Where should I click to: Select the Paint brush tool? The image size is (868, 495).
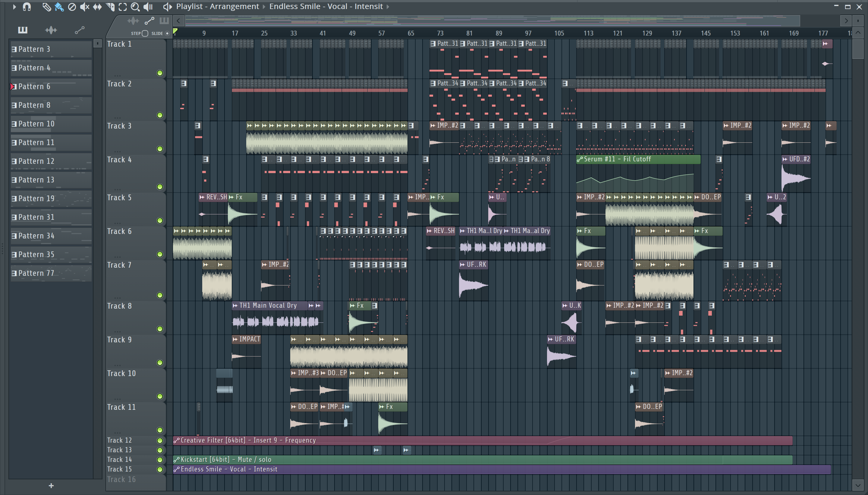tap(59, 6)
